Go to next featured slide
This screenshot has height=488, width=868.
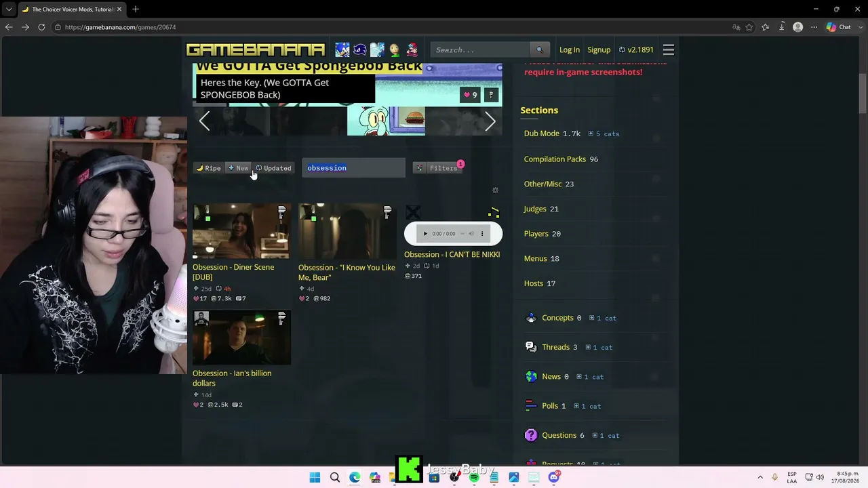click(x=490, y=121)
